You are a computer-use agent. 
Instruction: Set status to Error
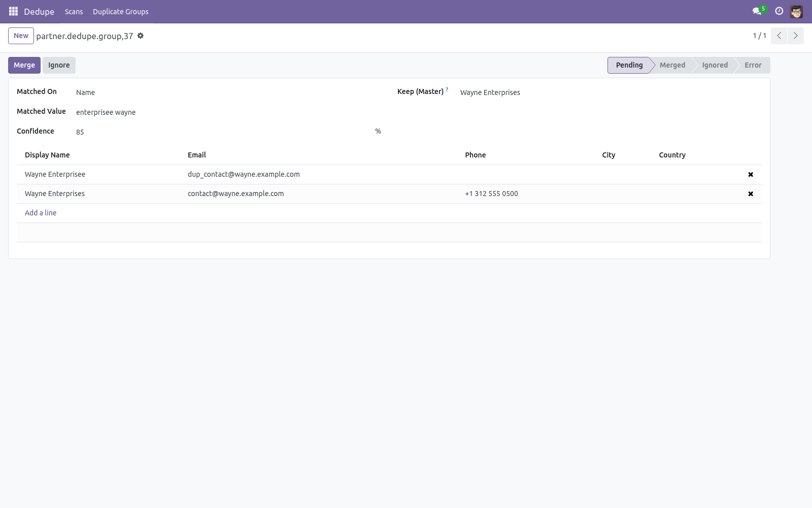753,65
